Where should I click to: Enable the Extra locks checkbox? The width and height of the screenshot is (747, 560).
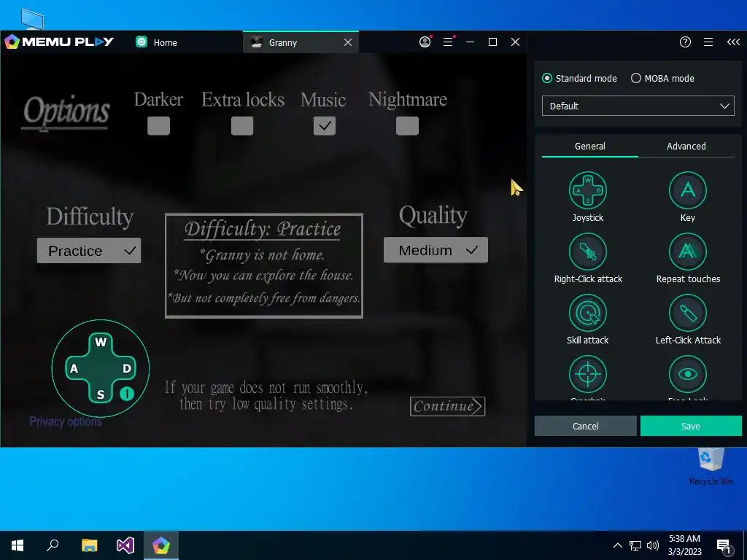(x=242, y=126)
